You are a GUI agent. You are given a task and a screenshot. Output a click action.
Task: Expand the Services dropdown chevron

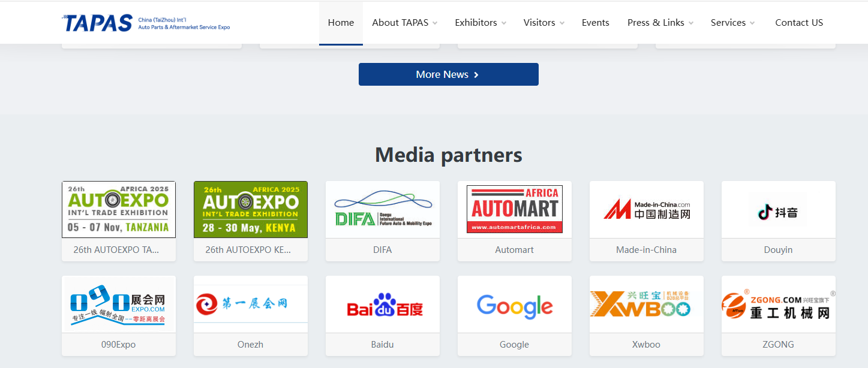click(752, 23)
